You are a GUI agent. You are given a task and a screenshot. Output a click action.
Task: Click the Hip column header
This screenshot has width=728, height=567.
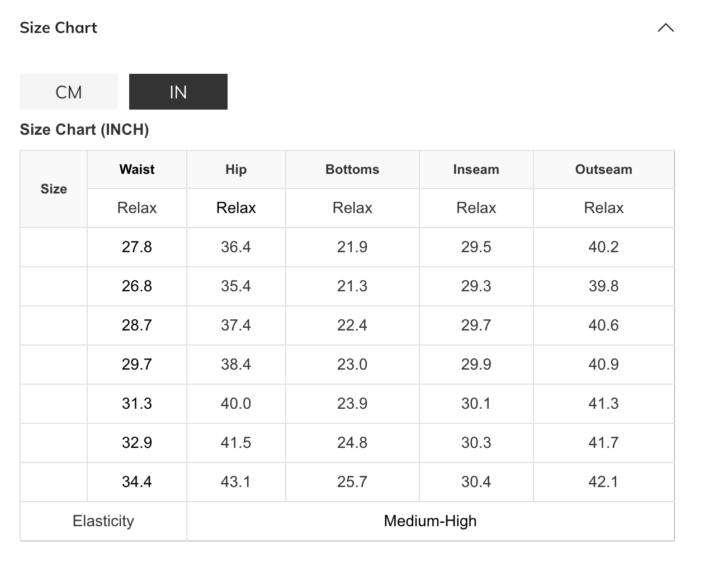[236, 169]
